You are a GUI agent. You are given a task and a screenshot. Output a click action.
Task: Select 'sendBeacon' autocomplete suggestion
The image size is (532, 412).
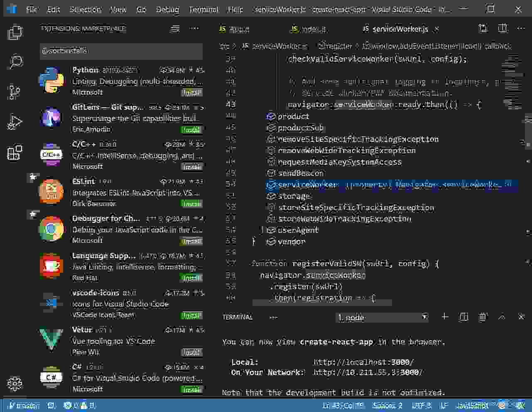pos(392,173)
